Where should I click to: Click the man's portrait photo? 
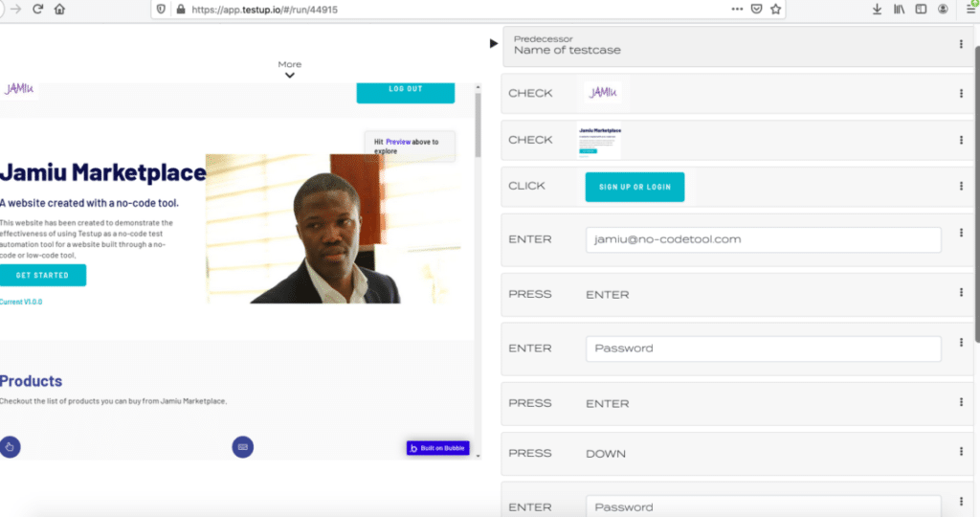[334, 229]
